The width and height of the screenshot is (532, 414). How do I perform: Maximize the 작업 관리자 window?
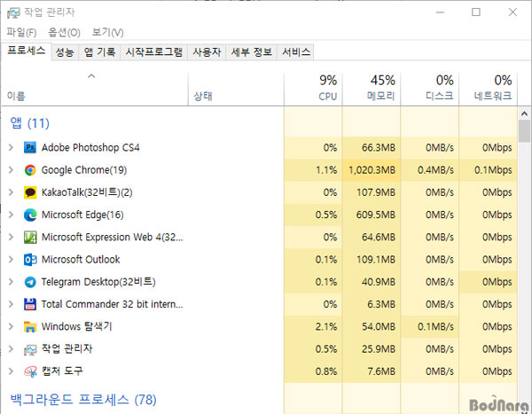click(476, 12)
